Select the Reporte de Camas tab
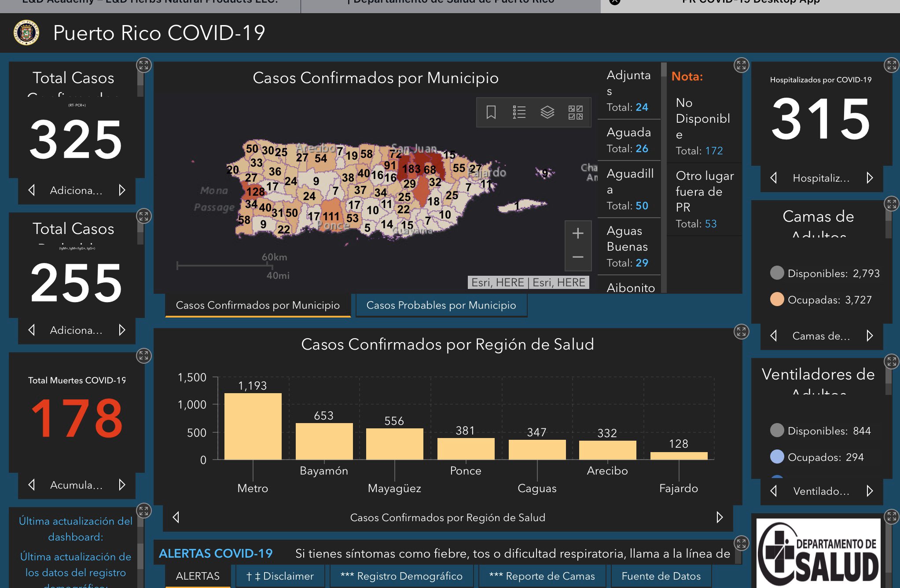The width and height of the screenshot is (900, 588). pyautogui.click(x=542, y=576)
